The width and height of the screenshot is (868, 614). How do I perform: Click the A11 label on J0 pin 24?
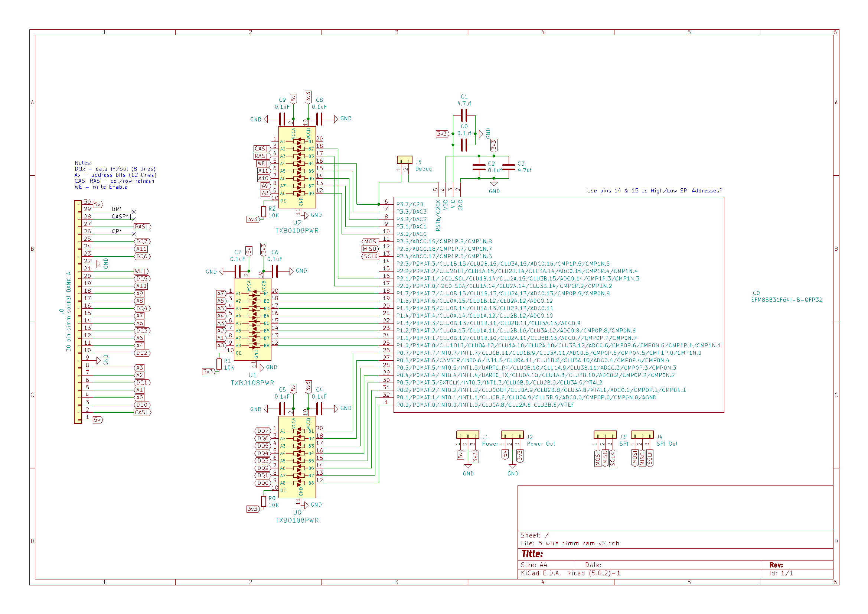tap(141, 249)
